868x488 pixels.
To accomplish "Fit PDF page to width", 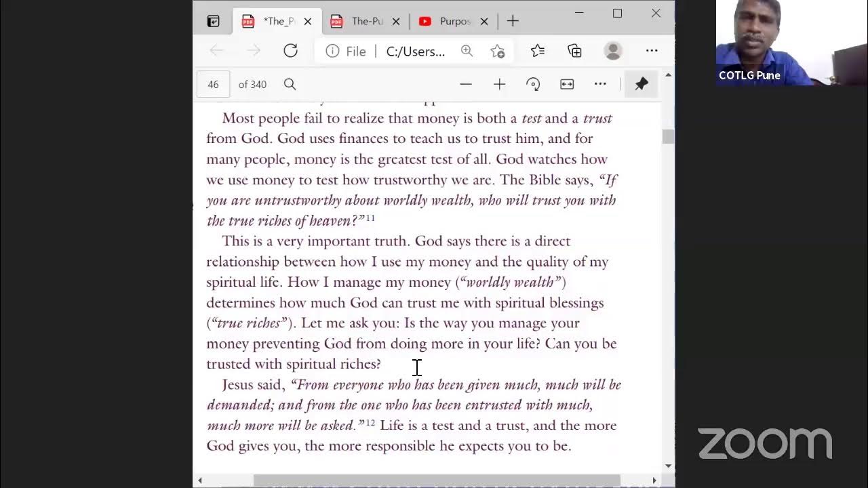I will tap(567, 84).
